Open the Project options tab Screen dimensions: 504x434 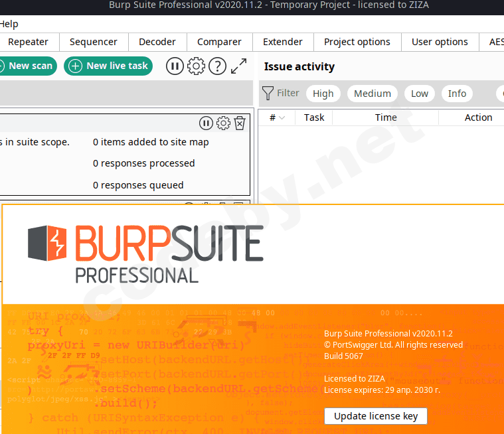pos(357,42)
